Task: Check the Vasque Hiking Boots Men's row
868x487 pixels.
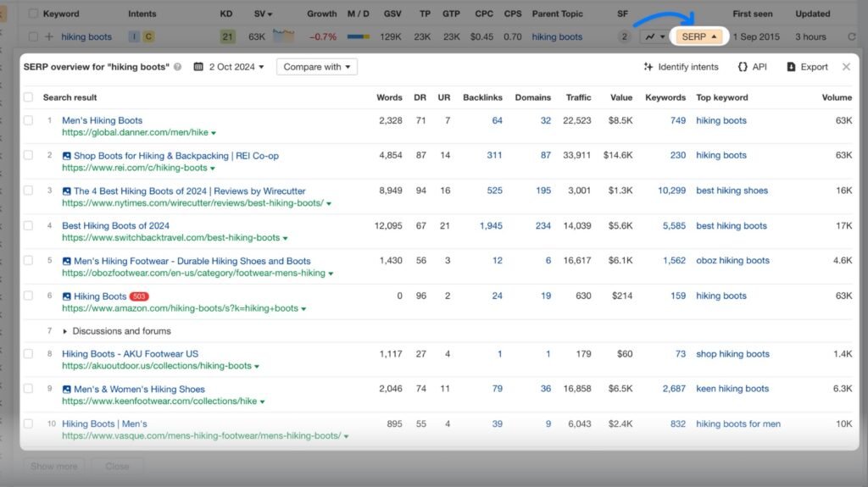Action: 28,423
